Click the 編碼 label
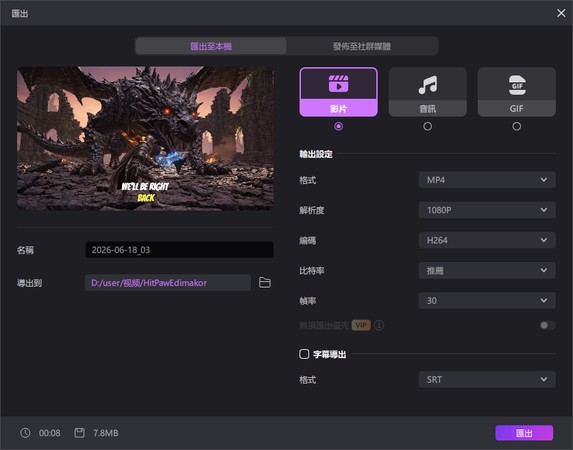The width and height of the screenshot is (573, 450). [308, 241]
